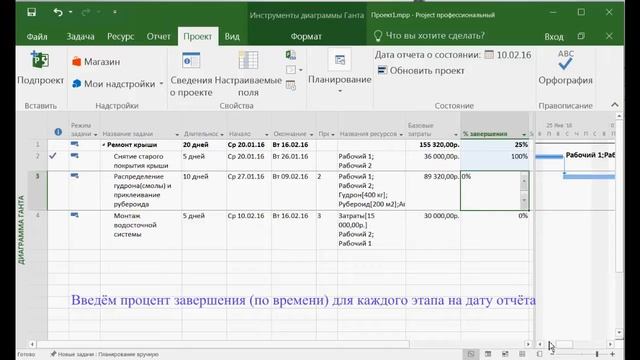Open Сведения о проекте dialog

click(x=191, y=74)
